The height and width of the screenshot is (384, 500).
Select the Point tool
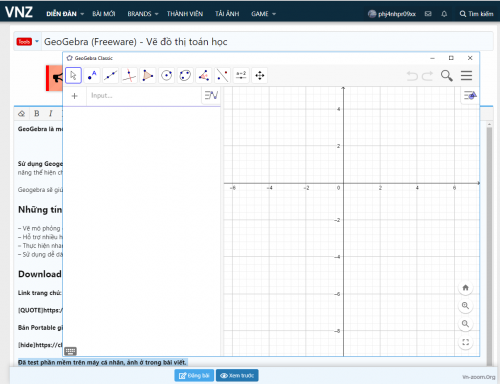point(92,75)
